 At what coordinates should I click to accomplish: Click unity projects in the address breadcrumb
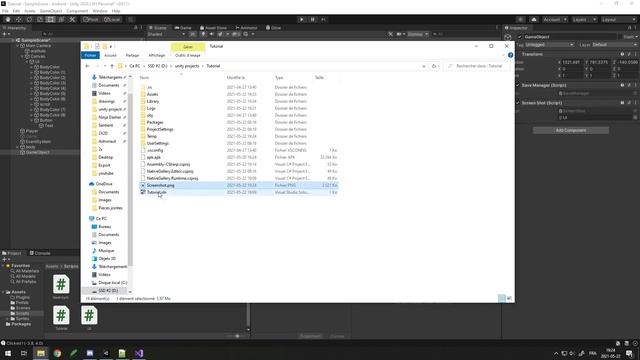187,66
